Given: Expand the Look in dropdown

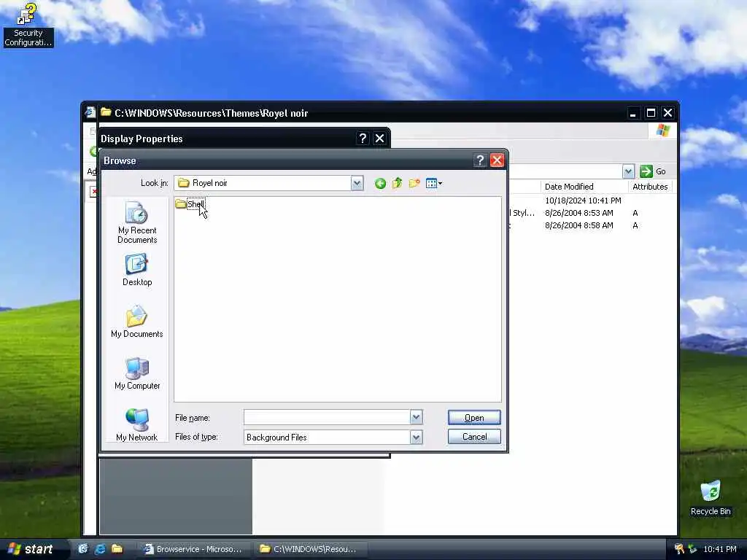Looking at the screenshot, I should [x=357, y=183].
